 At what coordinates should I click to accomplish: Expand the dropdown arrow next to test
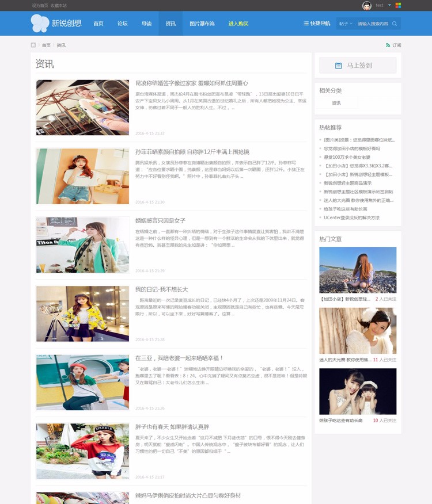point(389,5)
